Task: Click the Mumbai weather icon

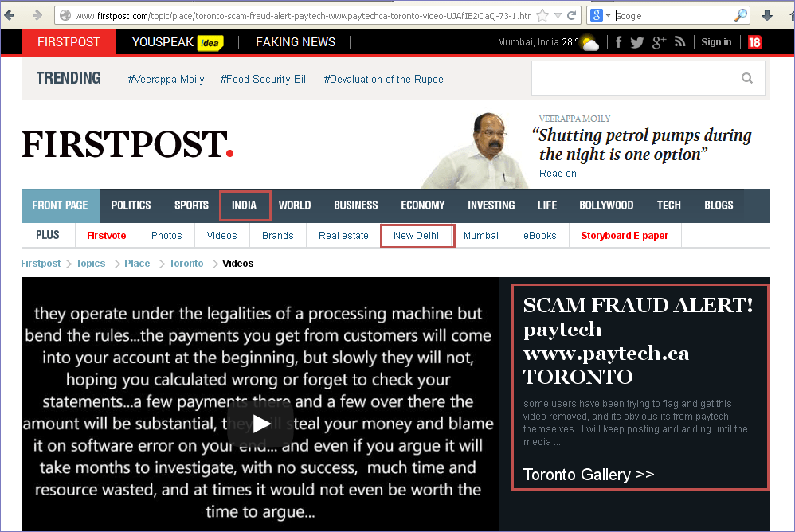Action: (x=590, y=44)
